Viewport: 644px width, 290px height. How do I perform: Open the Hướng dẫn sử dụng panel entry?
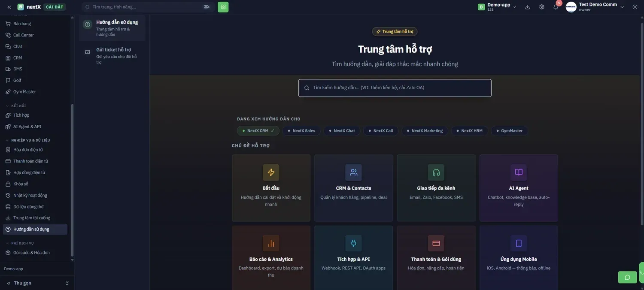click(112, 28)
